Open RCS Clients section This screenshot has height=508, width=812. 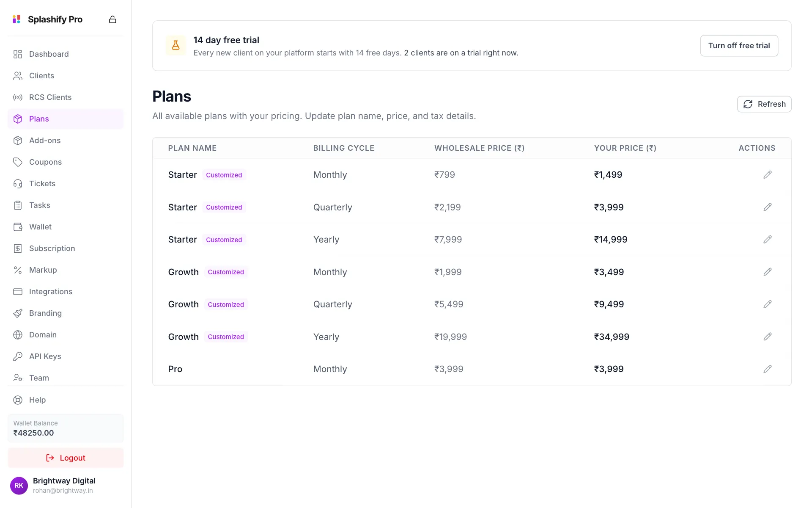click(66, 97)
